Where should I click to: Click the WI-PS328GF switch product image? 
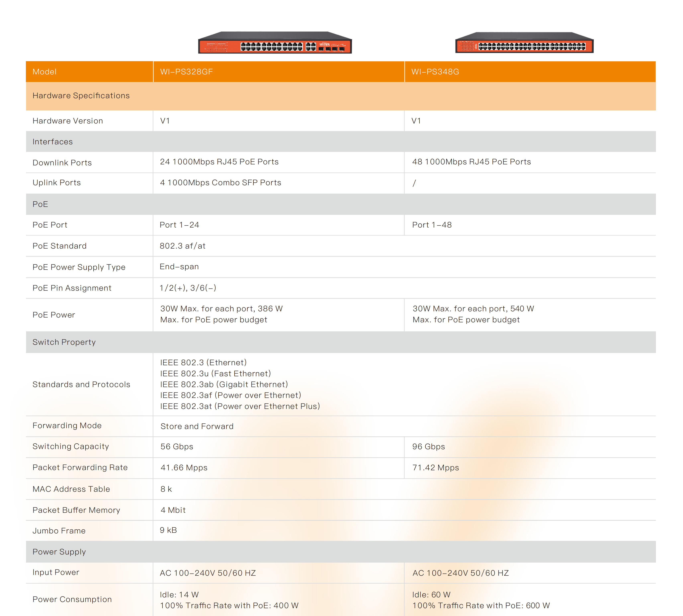click(275, 43)
